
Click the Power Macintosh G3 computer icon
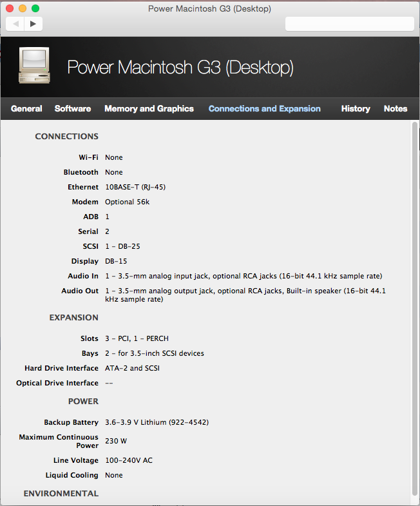click(34, 66)
